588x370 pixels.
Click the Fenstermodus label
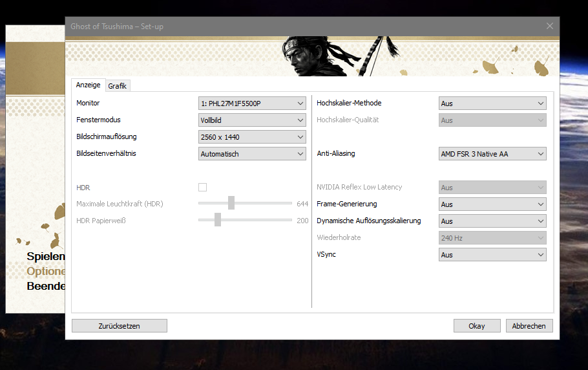pos(98,120)
